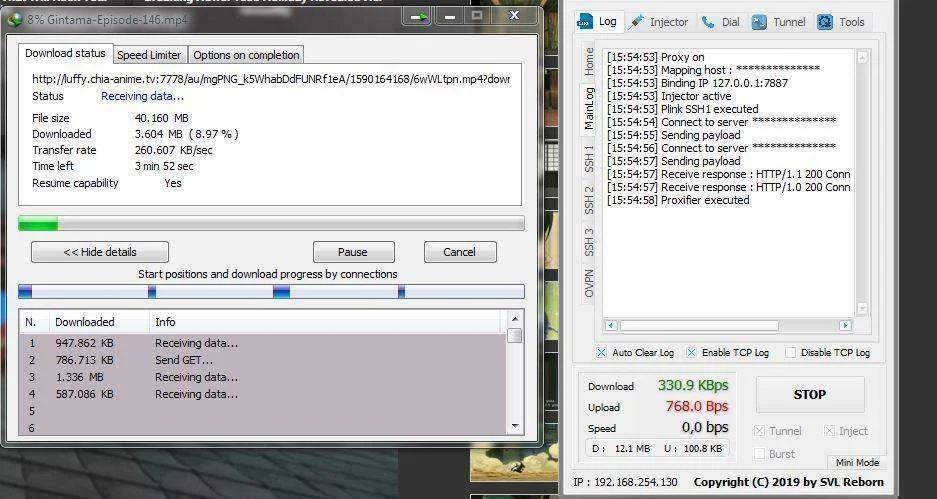Click the log scroll left arrow
This screenshot has width=937, height=499.
pos(610,326)
